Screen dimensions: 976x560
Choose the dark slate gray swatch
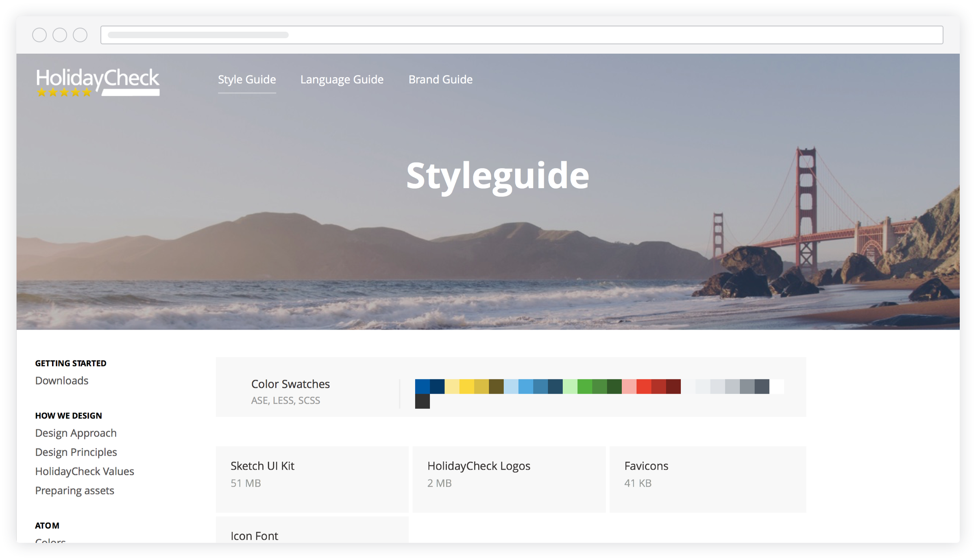[x=762, y=386]
